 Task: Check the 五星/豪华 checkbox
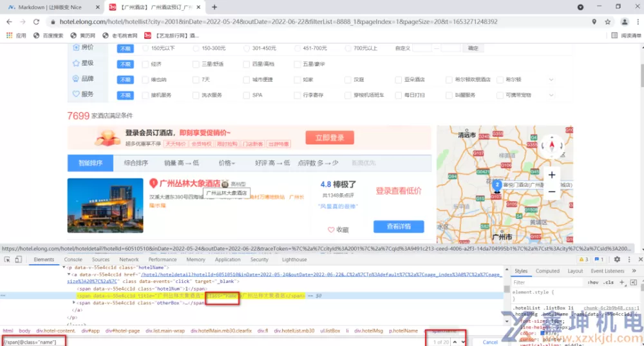pos(298,64)
